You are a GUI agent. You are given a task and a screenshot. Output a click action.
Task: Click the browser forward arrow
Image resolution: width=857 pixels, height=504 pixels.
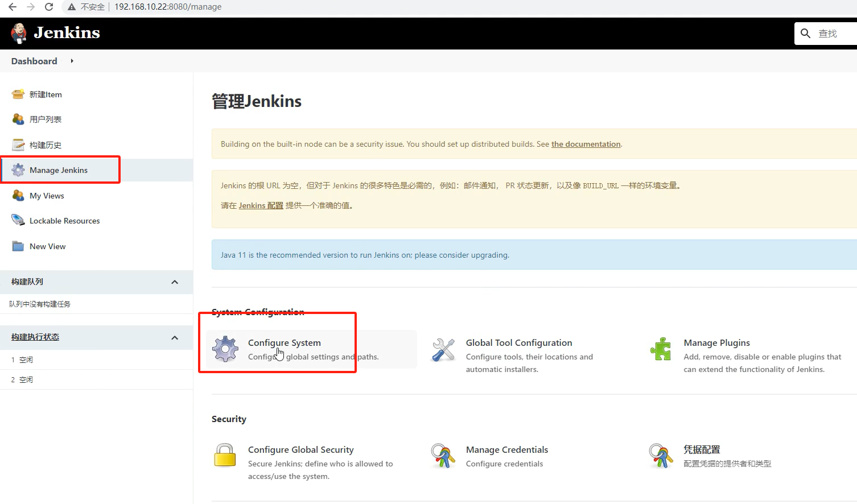(x=31, y=7)
